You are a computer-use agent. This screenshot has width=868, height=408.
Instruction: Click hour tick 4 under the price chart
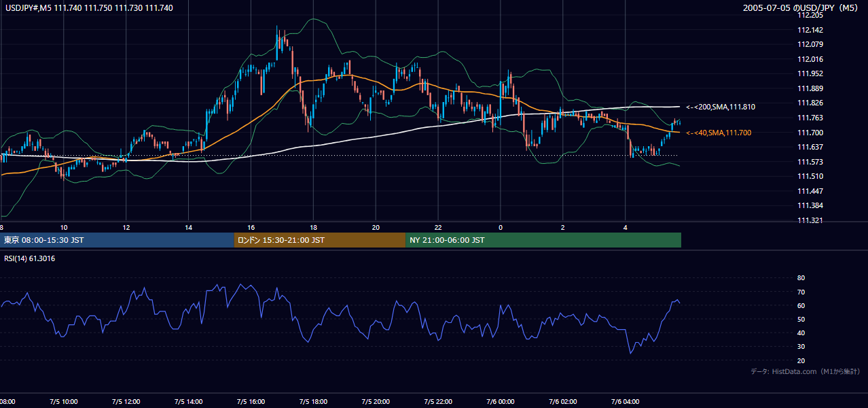(626, 227)
